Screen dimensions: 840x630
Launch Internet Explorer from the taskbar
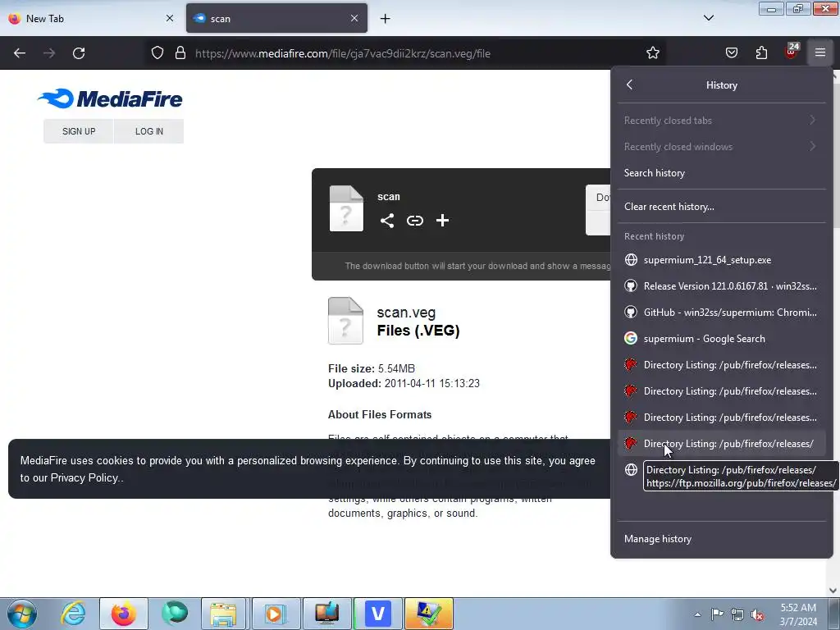point(73,614)
